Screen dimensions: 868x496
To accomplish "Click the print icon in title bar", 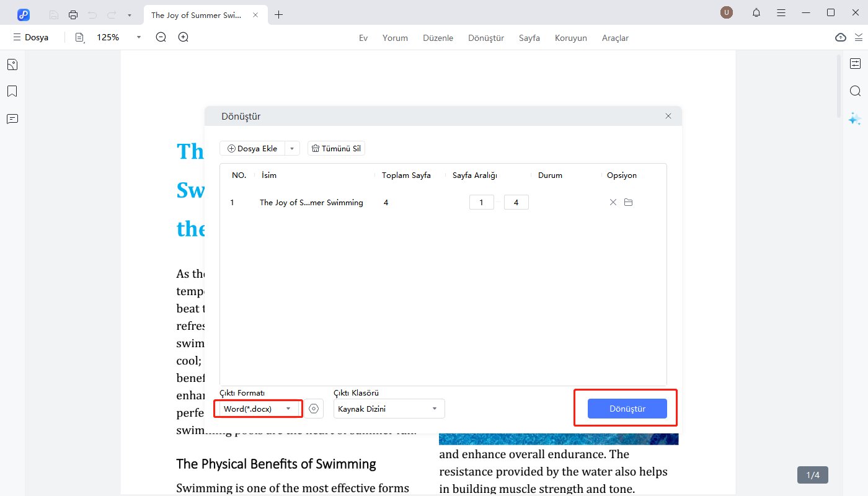I will [73, 14].
